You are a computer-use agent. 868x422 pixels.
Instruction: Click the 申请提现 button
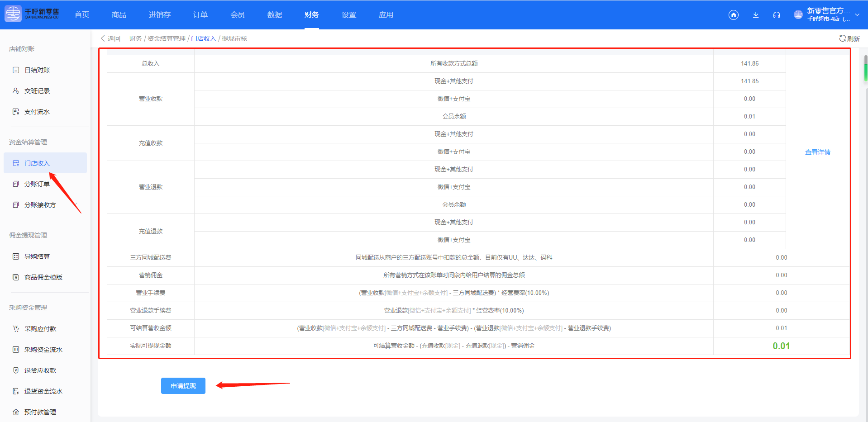tap(183, 386)
